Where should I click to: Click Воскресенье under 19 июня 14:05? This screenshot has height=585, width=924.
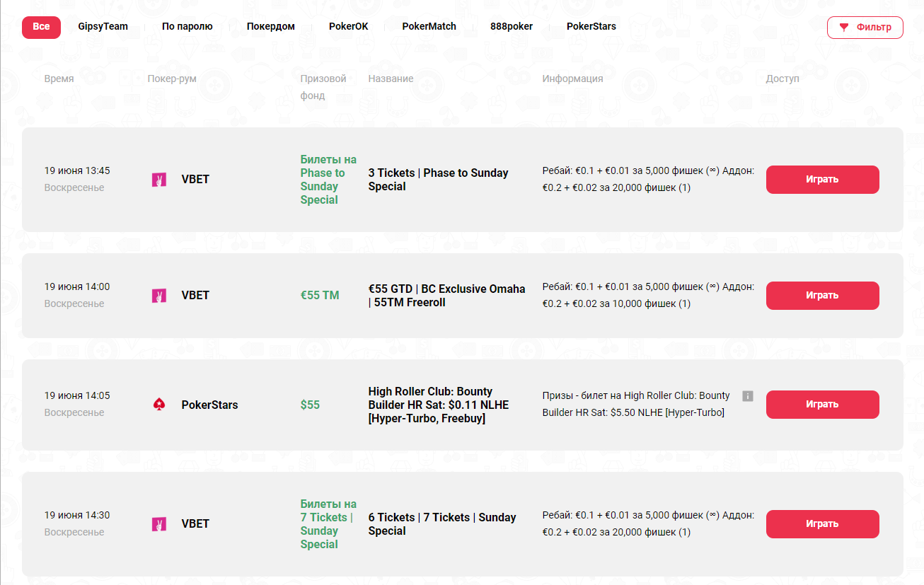(x=74, y=413)
